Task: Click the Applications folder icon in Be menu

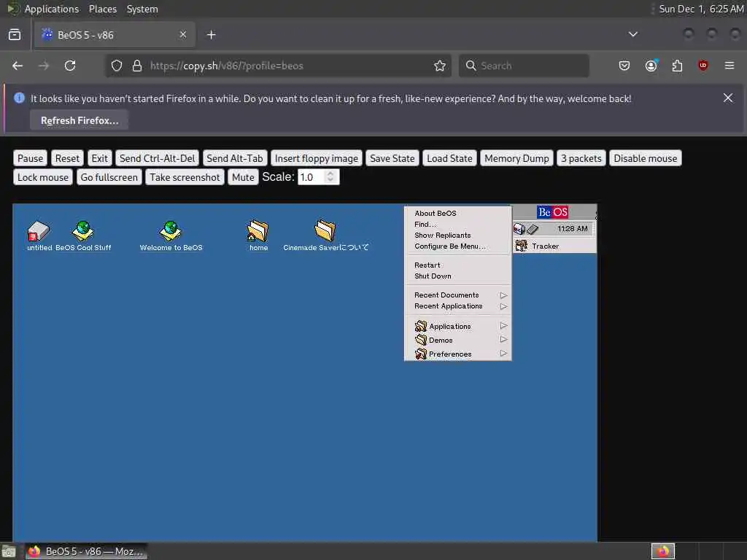Action: tap(421, 326)
